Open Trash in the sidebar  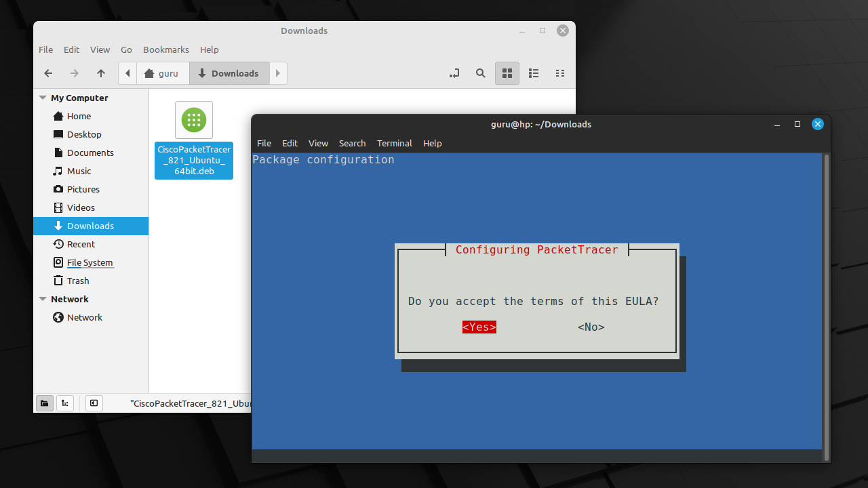(x=91, y=281)
